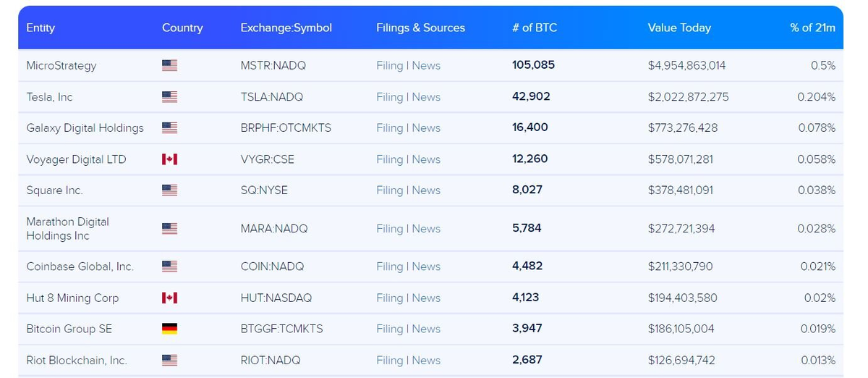
Task: Click the VYGR:CSE symbol cell
Action: pos(268,159)
